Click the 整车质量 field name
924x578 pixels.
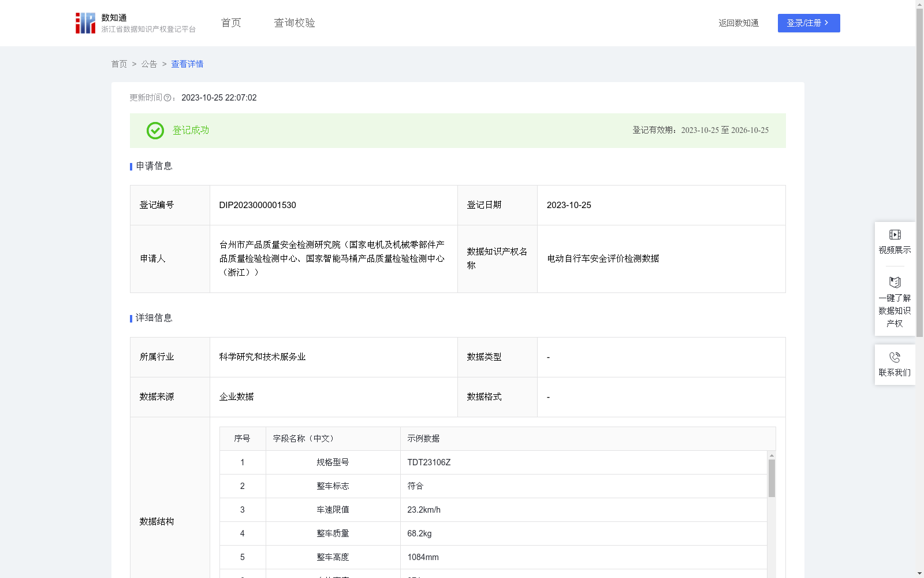333,533
